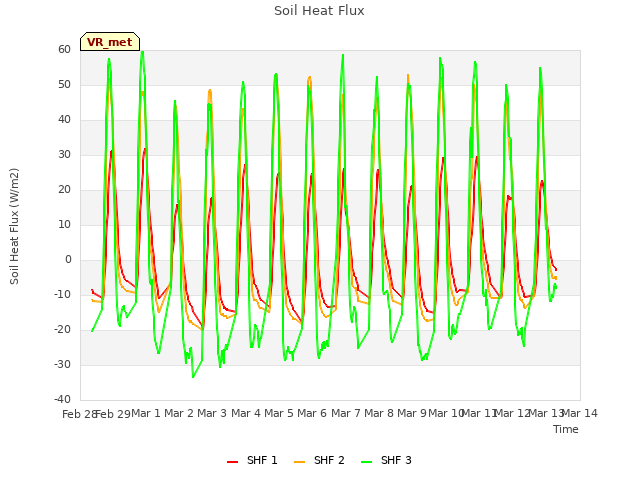Click the orange SHF 2 legend swatch

pos(299,461)
